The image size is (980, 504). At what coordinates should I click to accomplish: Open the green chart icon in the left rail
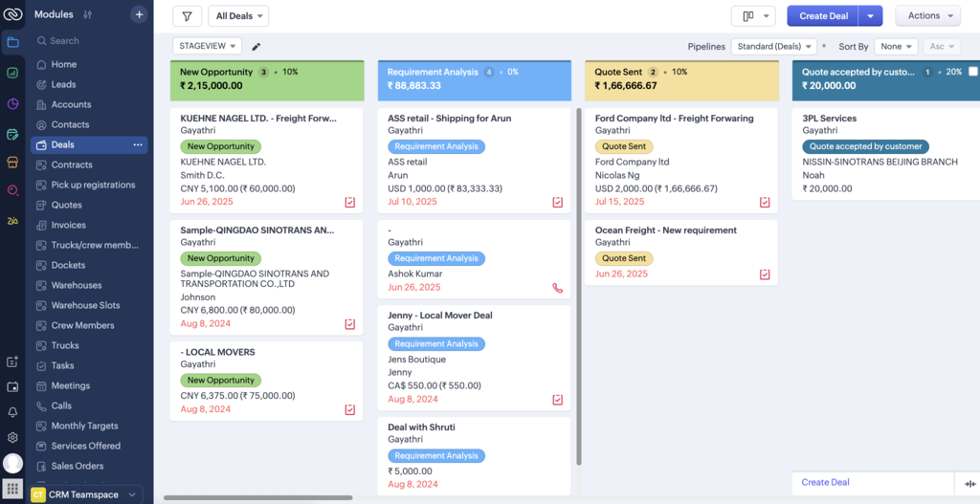[x=12, y=73]
